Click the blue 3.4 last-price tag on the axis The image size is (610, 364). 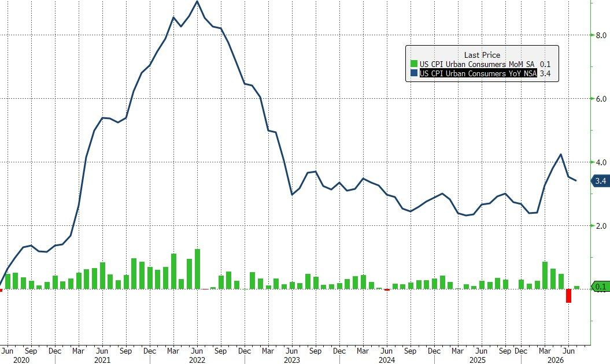click(x=600, y=181)
